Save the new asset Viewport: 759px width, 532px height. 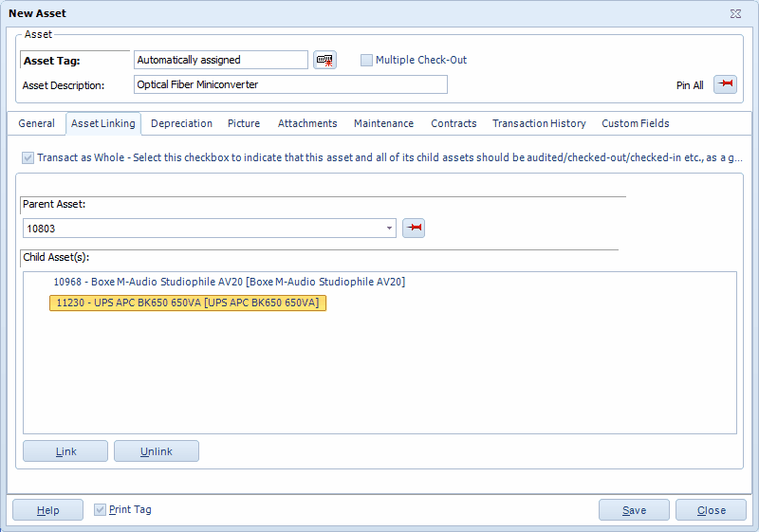[634, 510]
